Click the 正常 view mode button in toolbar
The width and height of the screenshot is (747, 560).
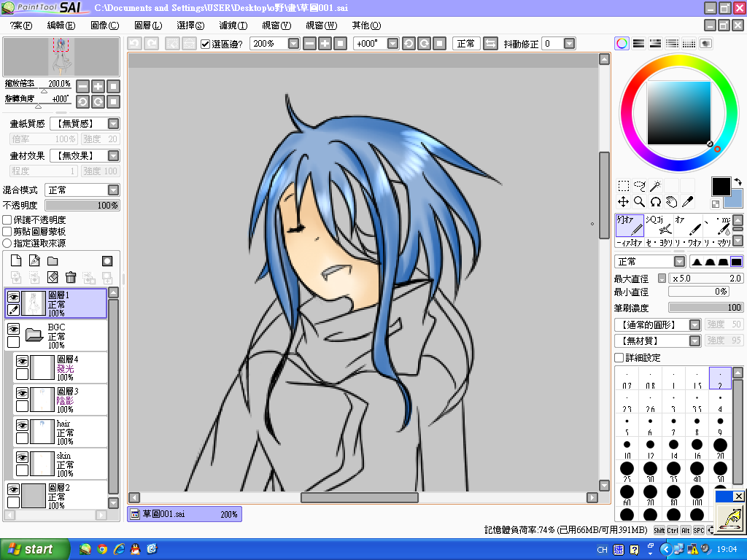466,44
